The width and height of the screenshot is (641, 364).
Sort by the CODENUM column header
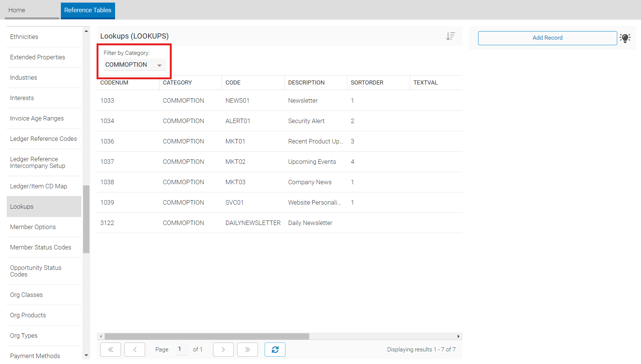[128, 83]
